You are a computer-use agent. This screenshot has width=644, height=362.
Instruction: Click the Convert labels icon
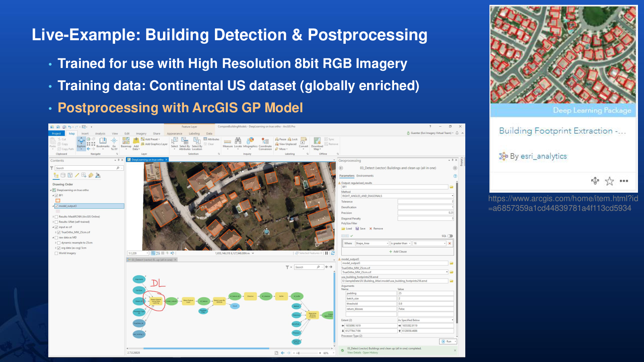click(x=303, y=141)
